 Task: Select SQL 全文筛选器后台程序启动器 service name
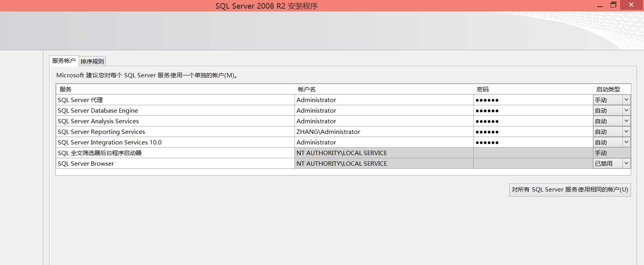coord(175,153)
